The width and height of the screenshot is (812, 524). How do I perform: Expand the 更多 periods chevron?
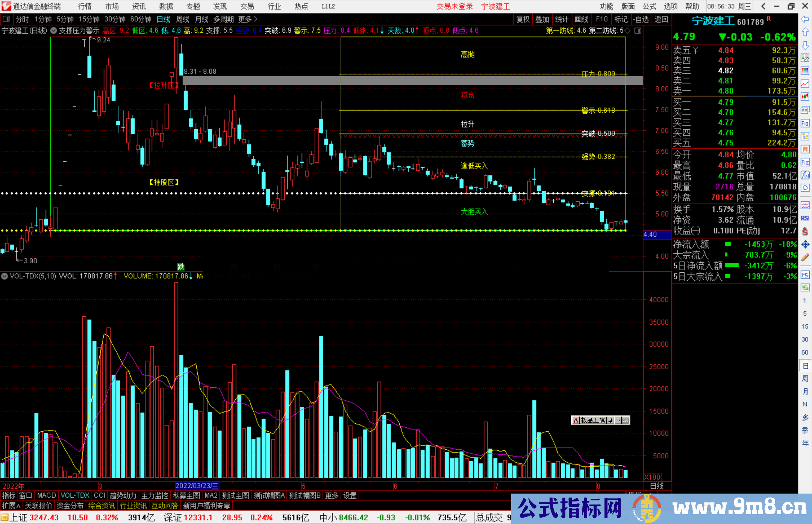(256, 19)
